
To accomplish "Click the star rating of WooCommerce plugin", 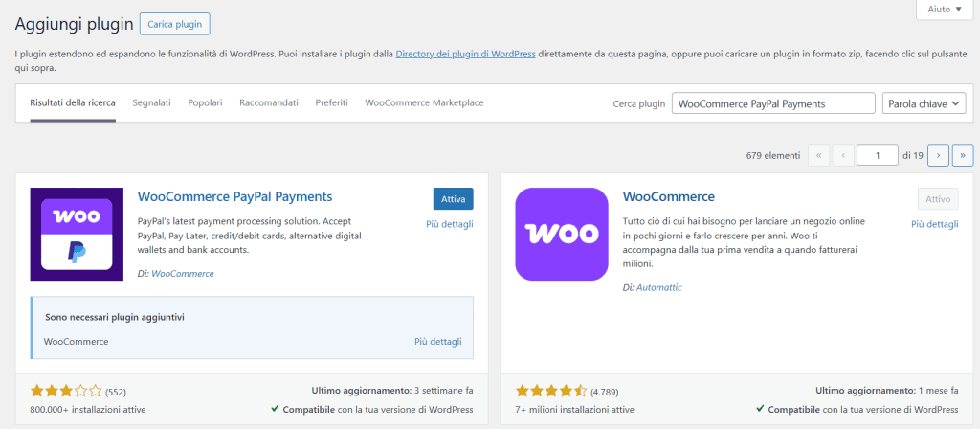I will coord(550,392).
